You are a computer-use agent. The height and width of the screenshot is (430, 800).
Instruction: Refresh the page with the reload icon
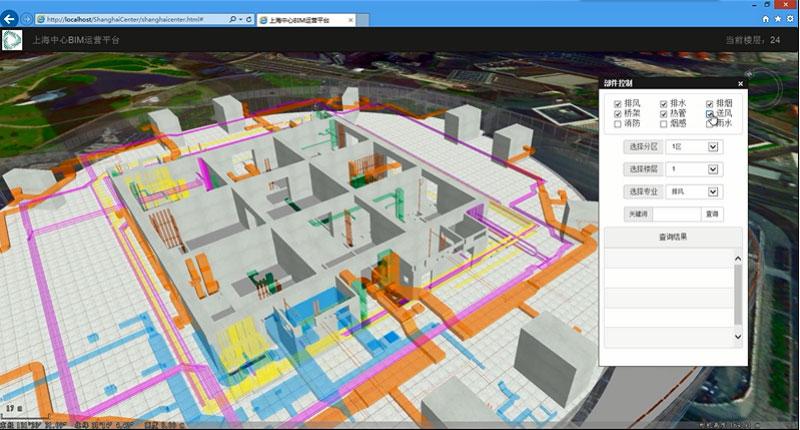pyautogui.click(x=249, y=19)
